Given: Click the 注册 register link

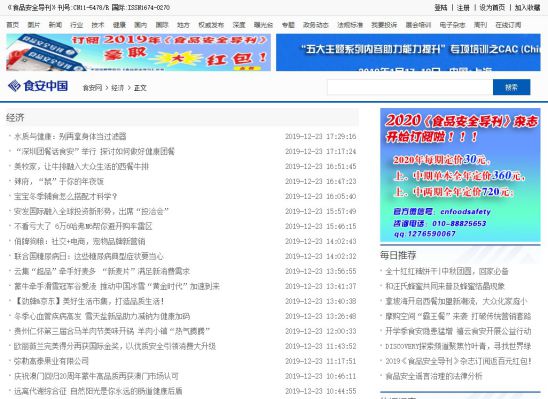Looking at the screenshot, I should click(463, 7).
